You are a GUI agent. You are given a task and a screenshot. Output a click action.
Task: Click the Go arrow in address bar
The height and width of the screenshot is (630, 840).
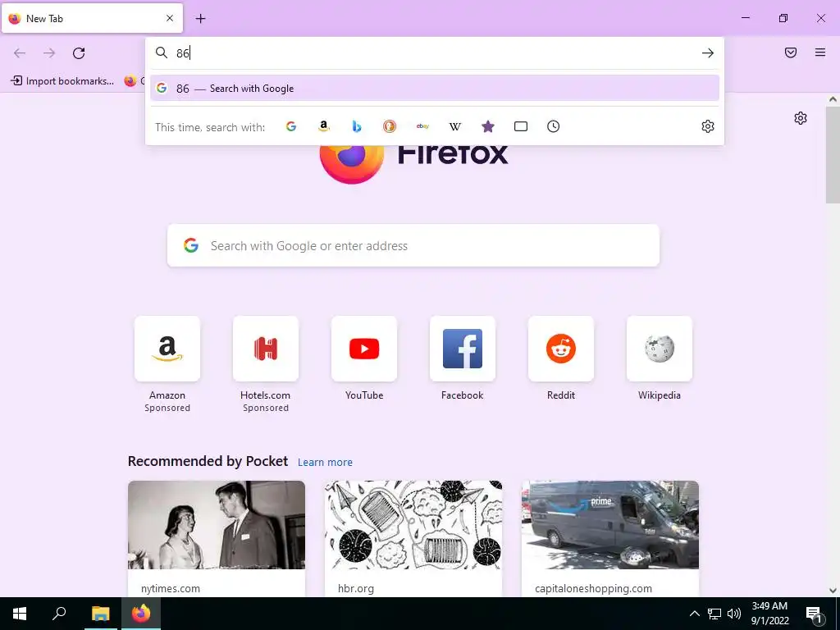(x=708, y=53)
